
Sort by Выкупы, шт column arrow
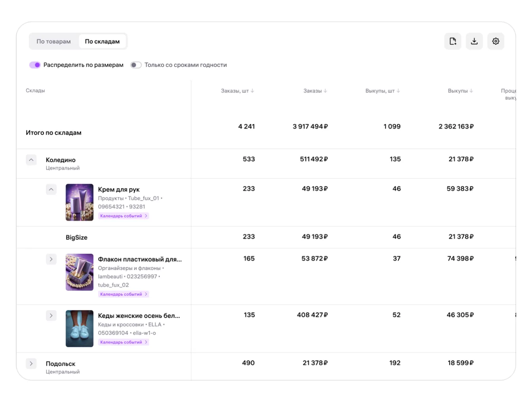(x=398, y=91)
